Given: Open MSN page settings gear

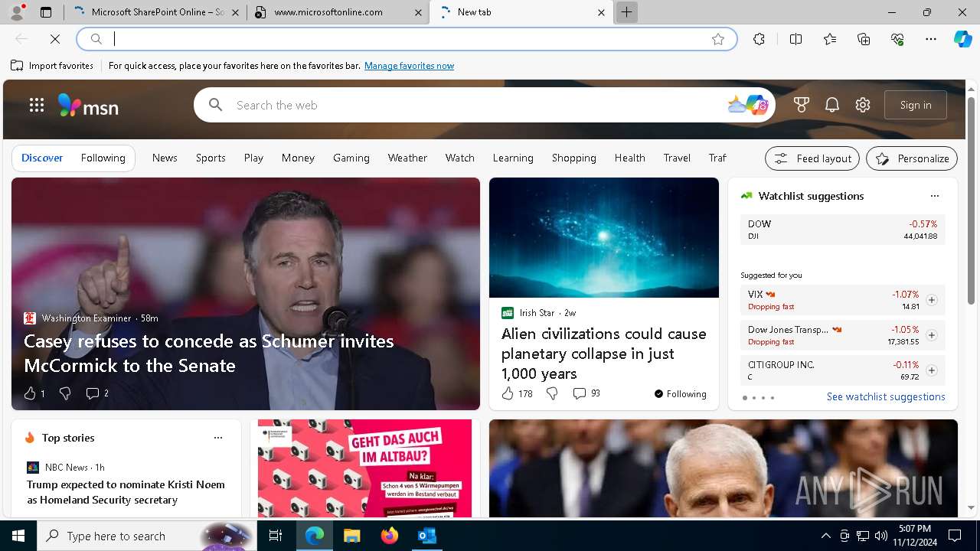Looking at the screenshot, I should (863, 105).
